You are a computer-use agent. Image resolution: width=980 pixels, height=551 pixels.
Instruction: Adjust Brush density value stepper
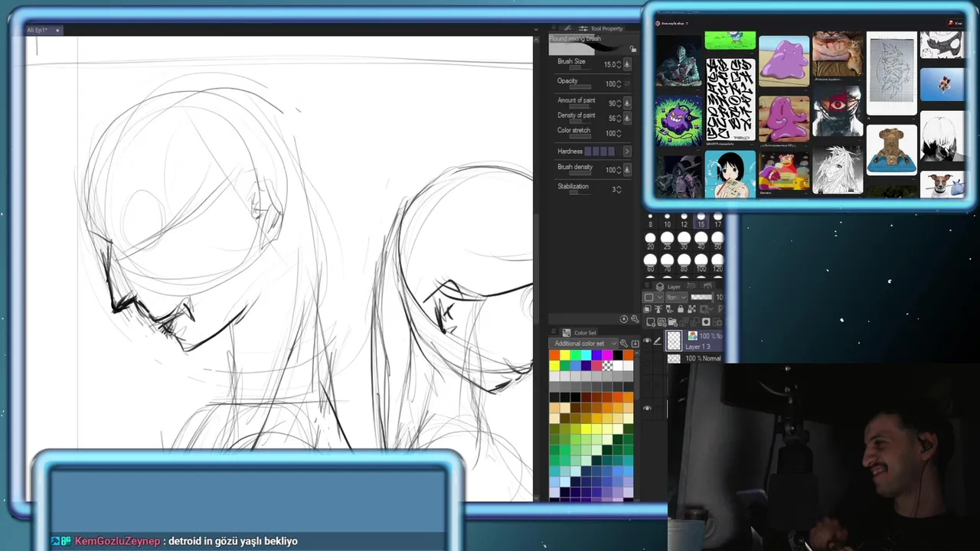click(619, 170)
